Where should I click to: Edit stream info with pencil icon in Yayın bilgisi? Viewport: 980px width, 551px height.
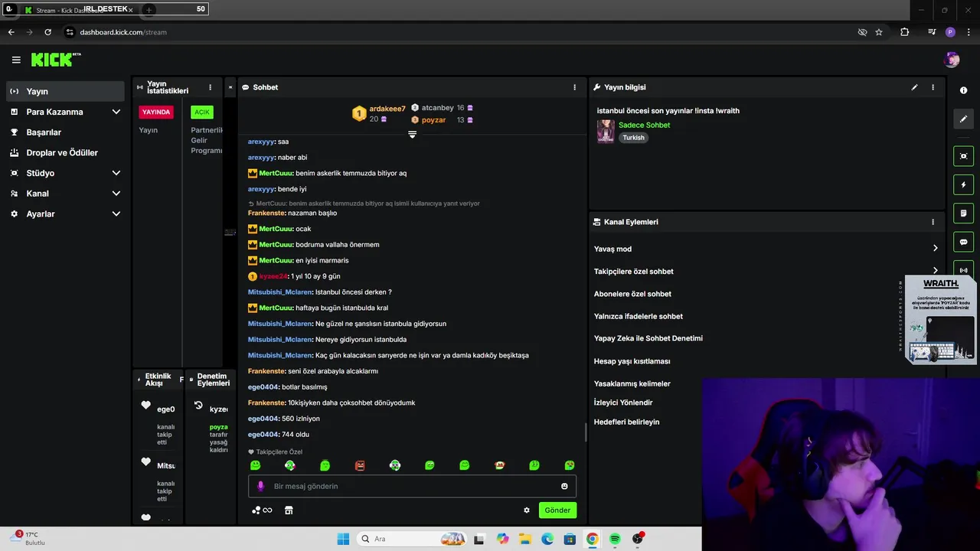coord(914,87)
